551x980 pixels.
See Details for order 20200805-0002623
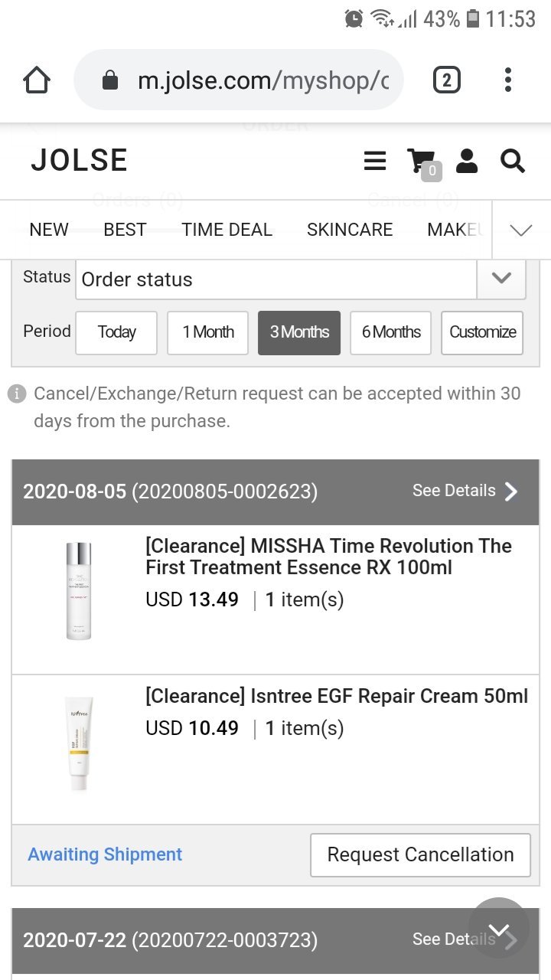465,491
